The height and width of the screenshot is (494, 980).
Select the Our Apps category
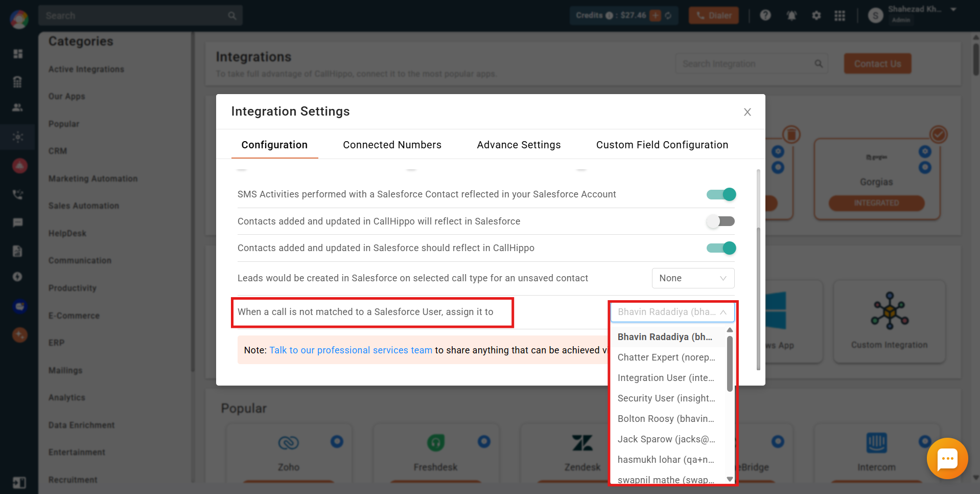click(x=67, y=96)
